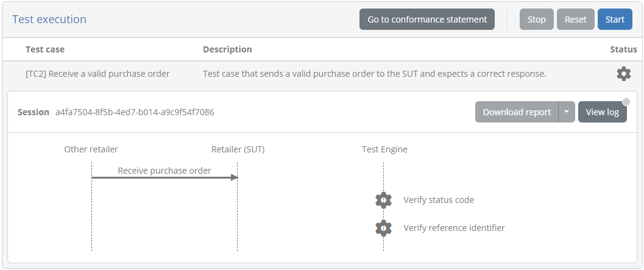Reset the test session
This screenshot has height=270, width=644.
click(x=575, y=20)
